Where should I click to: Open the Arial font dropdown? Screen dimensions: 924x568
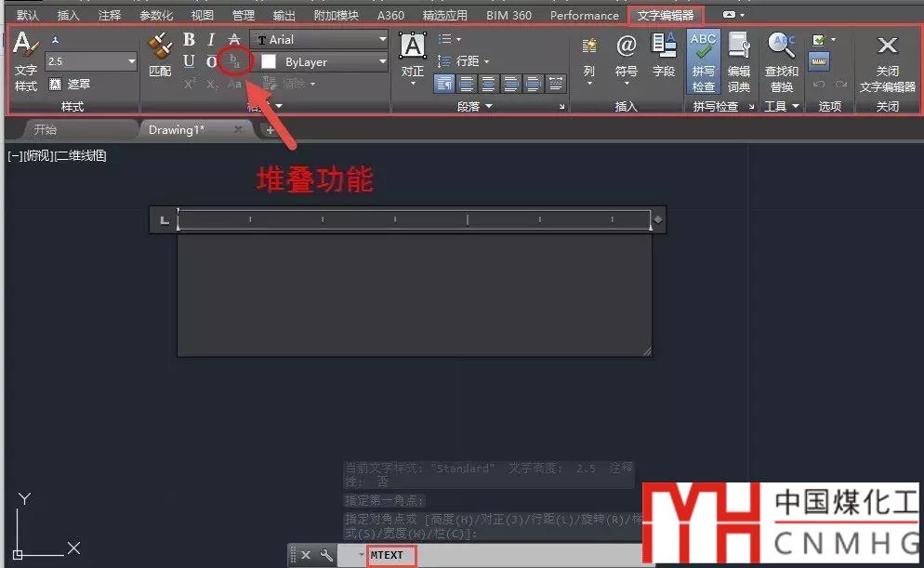pos(321,40)
